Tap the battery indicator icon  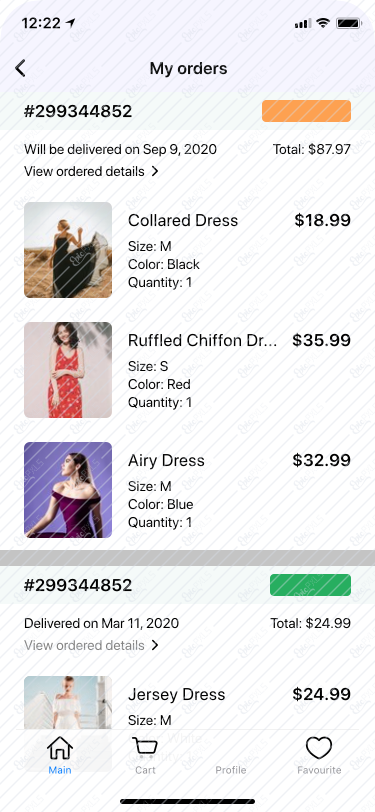[349, 23]
